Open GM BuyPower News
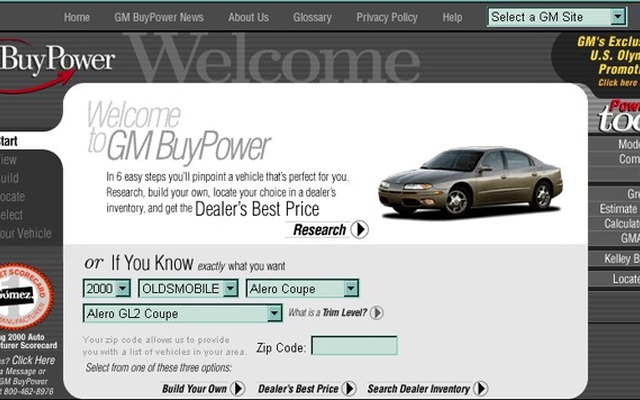 159,18
